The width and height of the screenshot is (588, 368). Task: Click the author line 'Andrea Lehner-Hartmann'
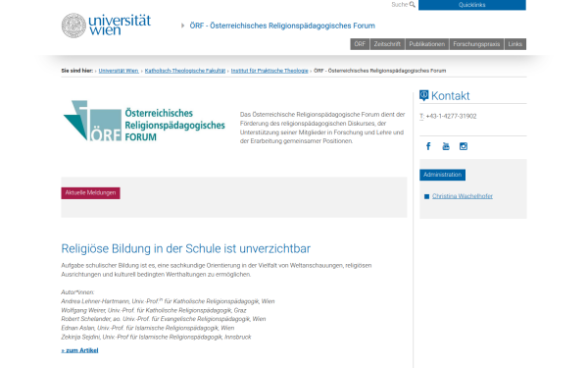click(168, 301)
